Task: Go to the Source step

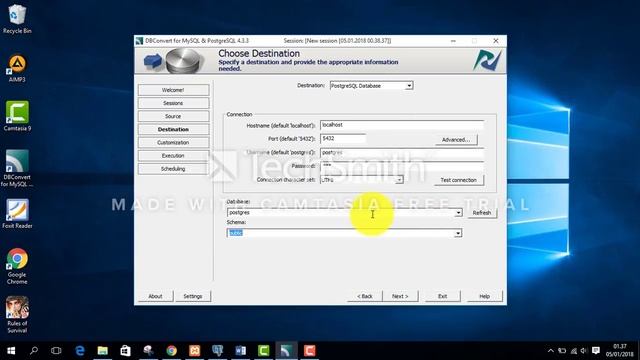Action: click(173, 116)
